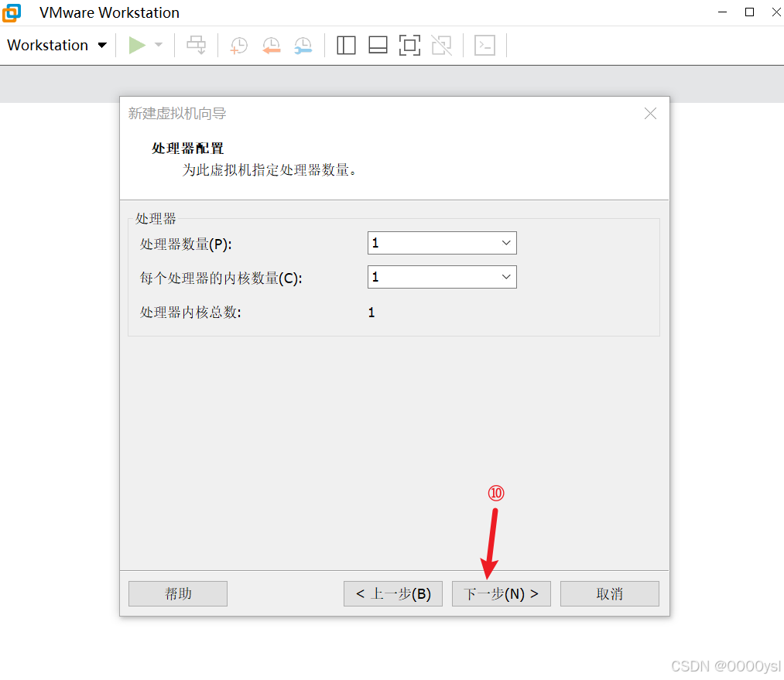This screenshot has width=784, height=680.
Task: Click the Unity mode toolbar icon
Action: pyautogui.click(x=441, y=46)
